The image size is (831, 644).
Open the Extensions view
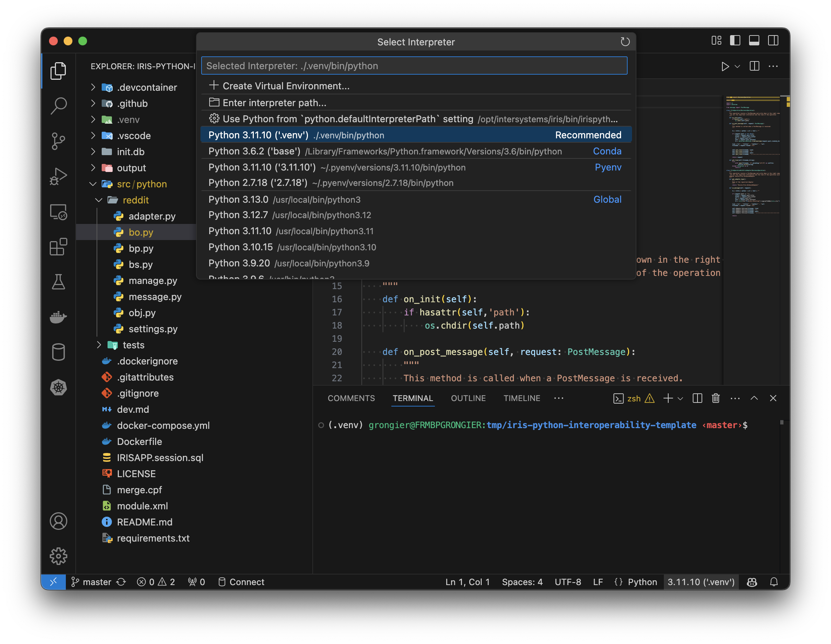click(58, 247)
